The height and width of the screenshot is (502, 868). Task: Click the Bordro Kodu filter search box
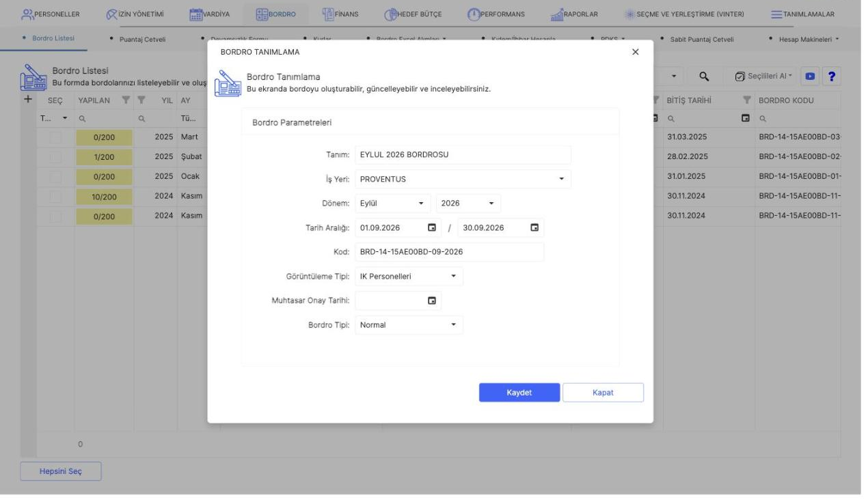coord(798,117)
